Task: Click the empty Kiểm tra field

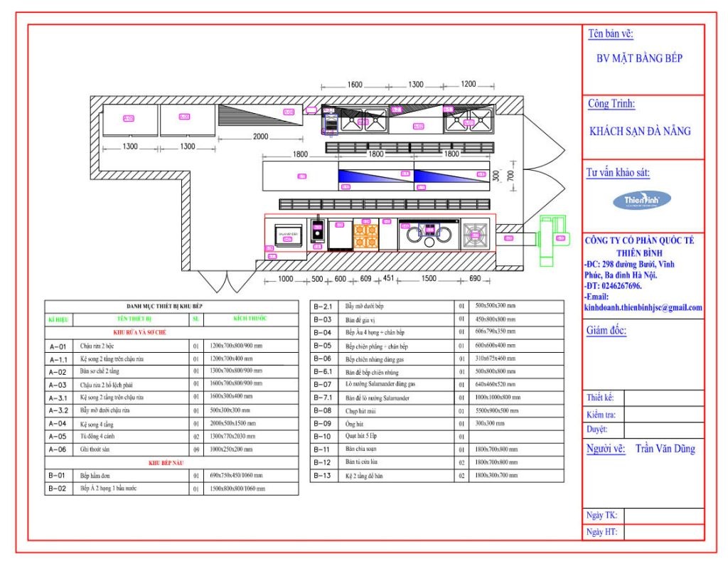Action: (664, 414)
